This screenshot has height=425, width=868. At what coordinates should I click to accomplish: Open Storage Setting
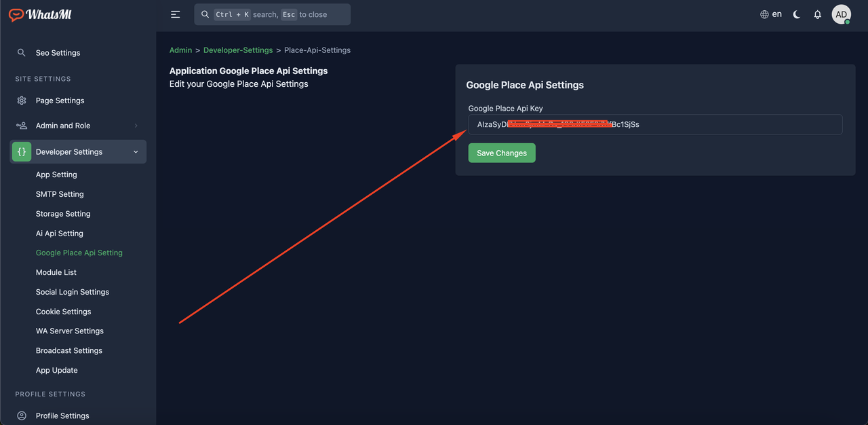[63, 214]
